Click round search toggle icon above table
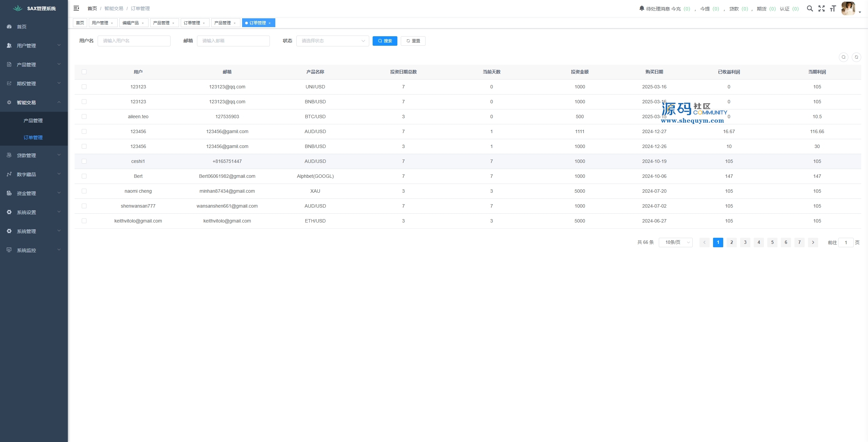 pyautogui.click(x=843, y=57)
